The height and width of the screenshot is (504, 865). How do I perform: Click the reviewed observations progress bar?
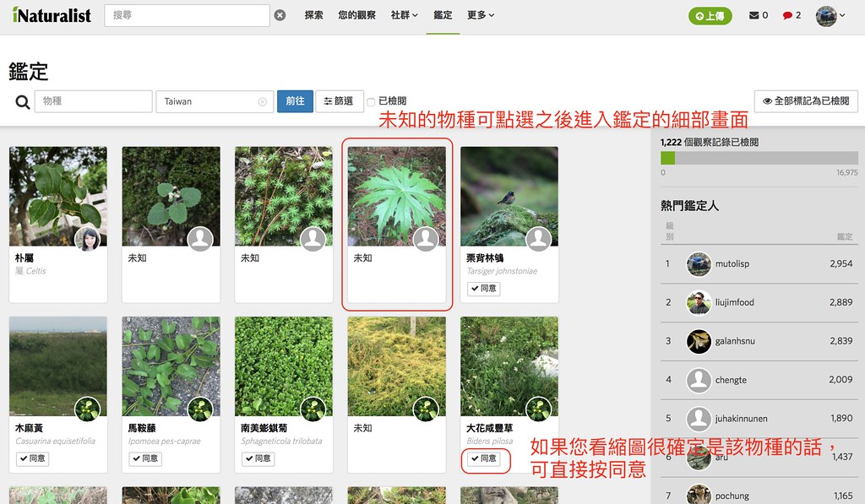759,158
